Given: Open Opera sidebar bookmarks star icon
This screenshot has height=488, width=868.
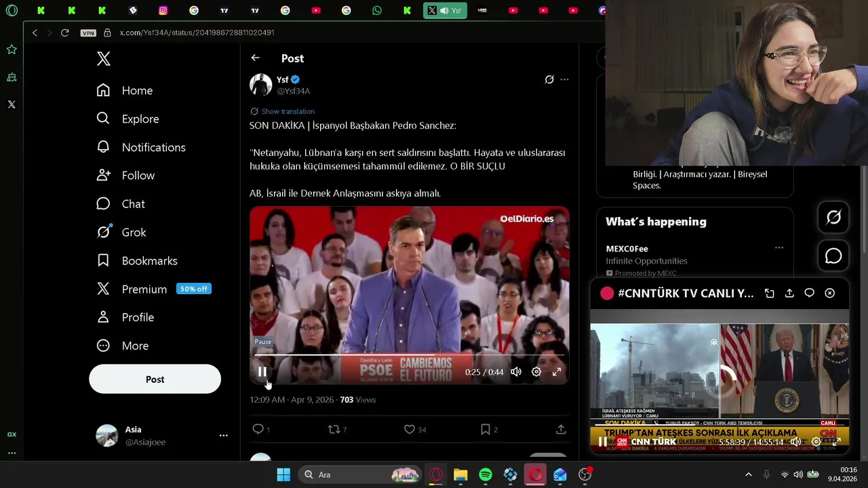Looking at the screenshot, I should click(x=12, y=49).
